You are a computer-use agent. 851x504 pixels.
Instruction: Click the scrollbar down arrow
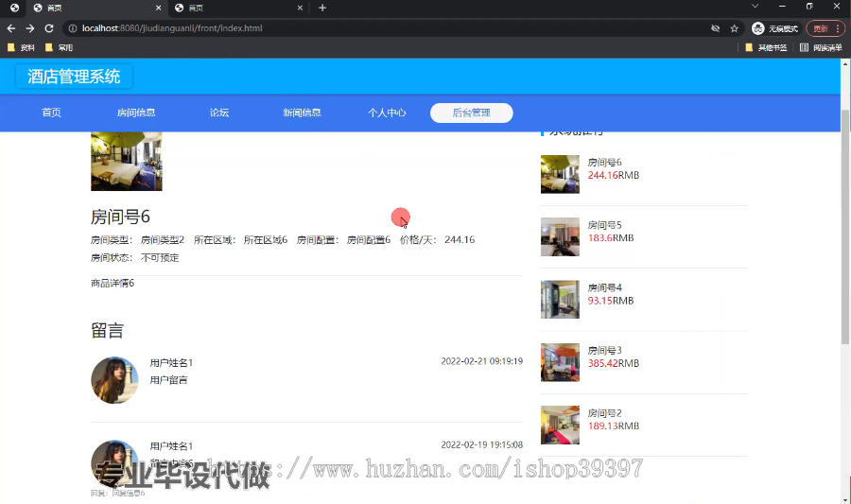845,499
